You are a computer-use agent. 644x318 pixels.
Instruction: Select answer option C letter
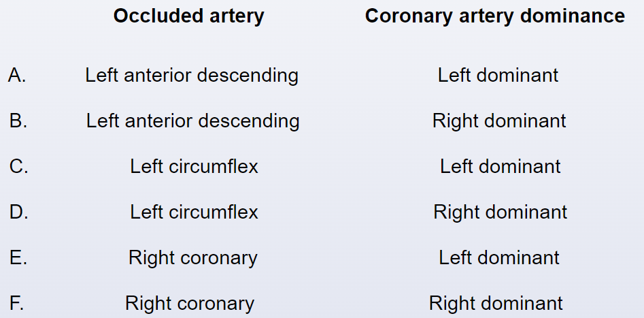coord(19,167)
